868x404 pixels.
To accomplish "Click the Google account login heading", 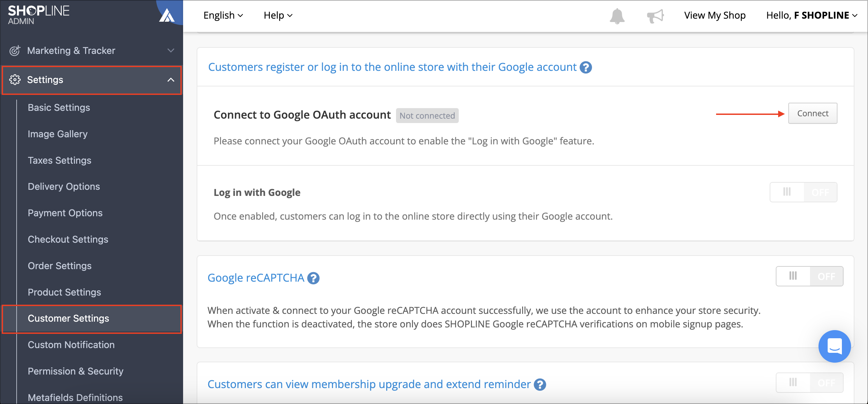I will [x=392, y=67].
